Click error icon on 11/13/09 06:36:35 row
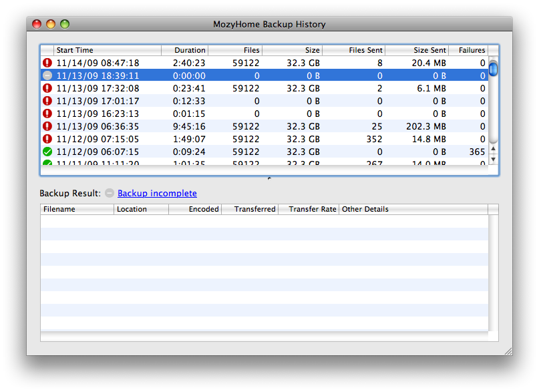The height and width of the screenshot is (392, 539). coord(47,126)
